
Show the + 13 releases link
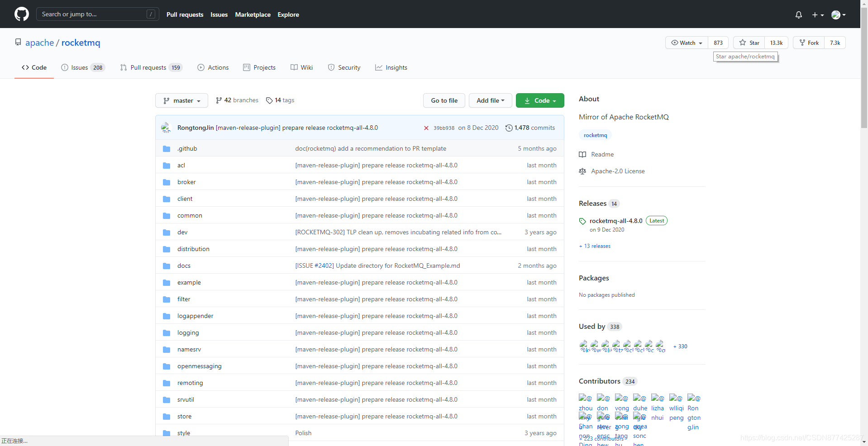point(595,246)
